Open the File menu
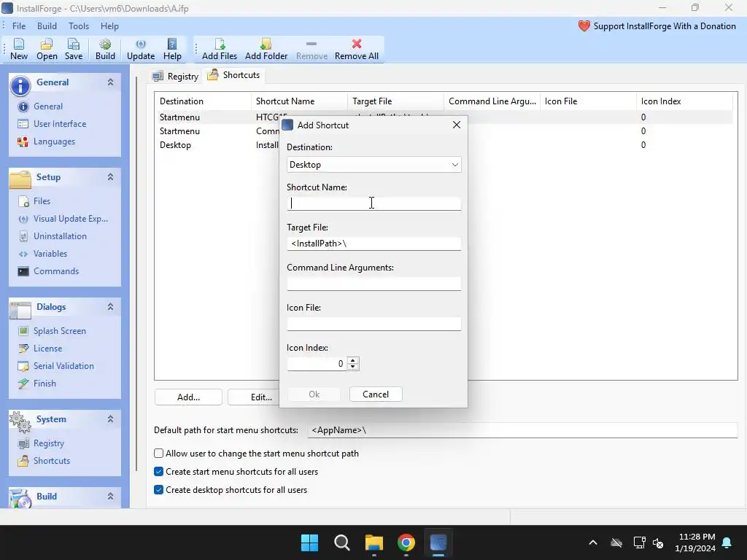This screenshot has width=747, height=560. 19,26
